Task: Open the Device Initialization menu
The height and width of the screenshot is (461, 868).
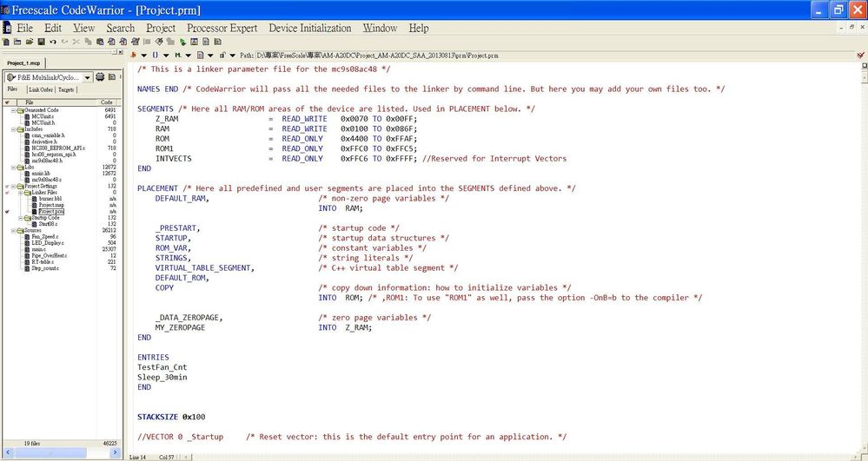Action: 310,28
